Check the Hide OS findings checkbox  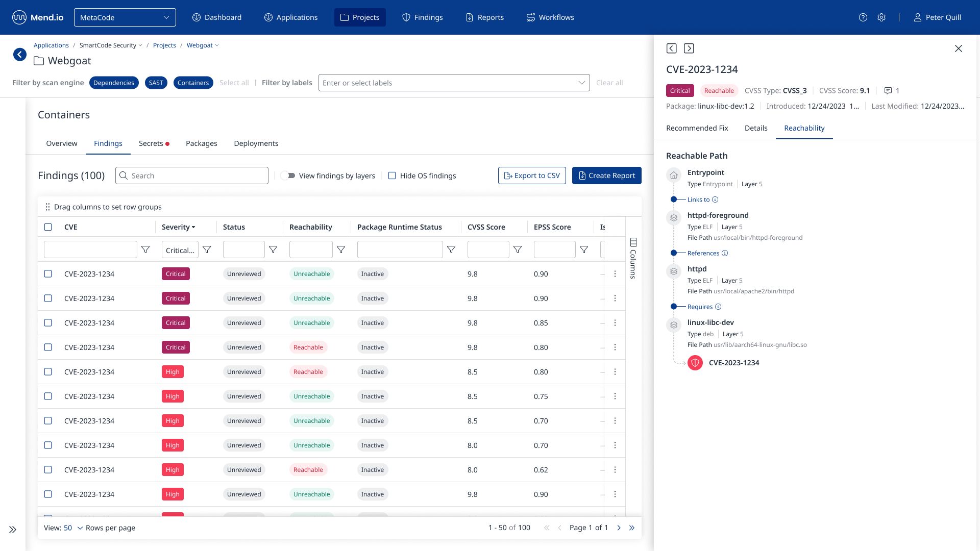[392, 176]
